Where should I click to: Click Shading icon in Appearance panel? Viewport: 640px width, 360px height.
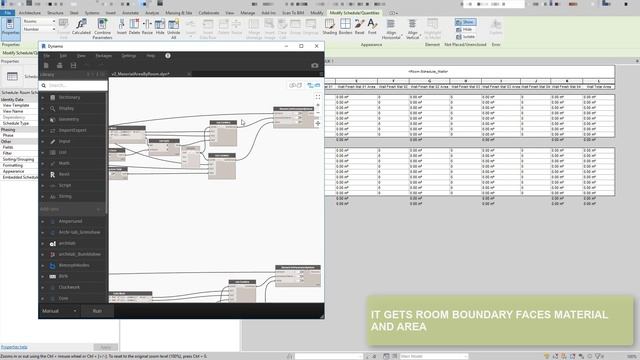(329, 27)
